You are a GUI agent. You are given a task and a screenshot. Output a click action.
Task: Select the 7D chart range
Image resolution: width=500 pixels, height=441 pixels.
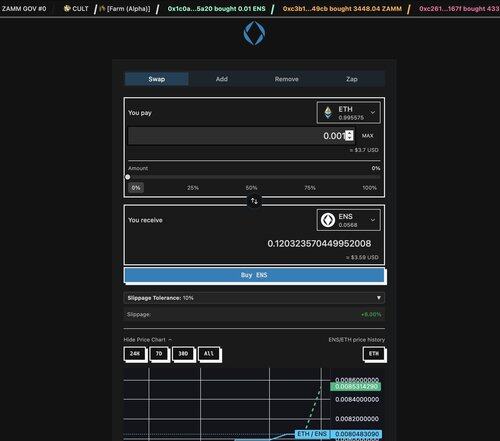[159, 354]
